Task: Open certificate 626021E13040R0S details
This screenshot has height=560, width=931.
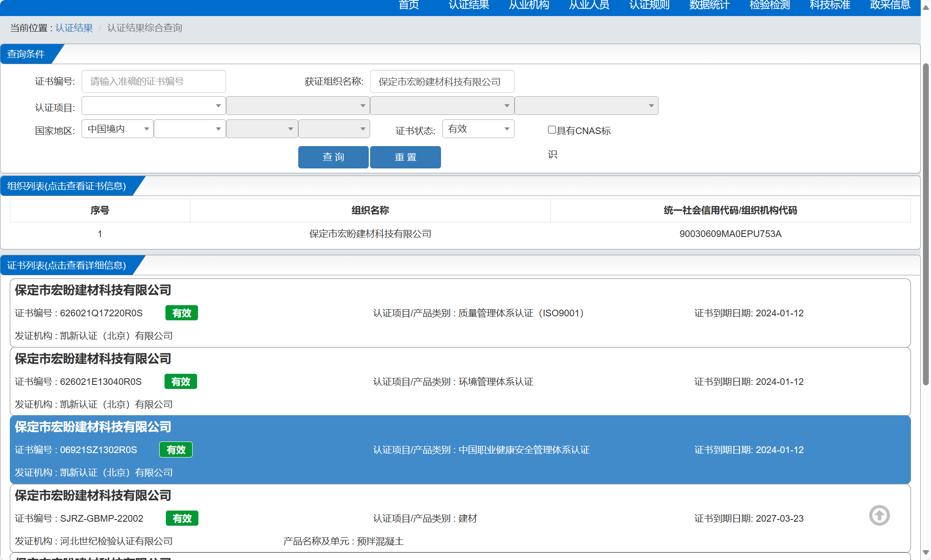Action: coord(460,382)
